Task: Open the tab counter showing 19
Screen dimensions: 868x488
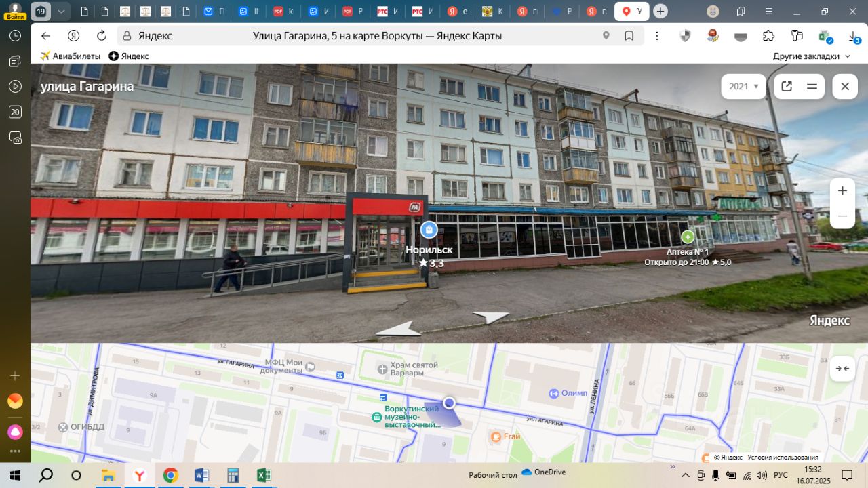Action: 41,12
